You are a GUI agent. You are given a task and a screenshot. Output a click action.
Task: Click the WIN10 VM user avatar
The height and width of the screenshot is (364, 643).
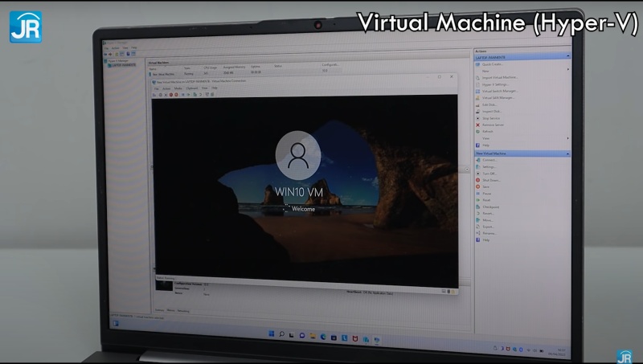coord(297,153)
